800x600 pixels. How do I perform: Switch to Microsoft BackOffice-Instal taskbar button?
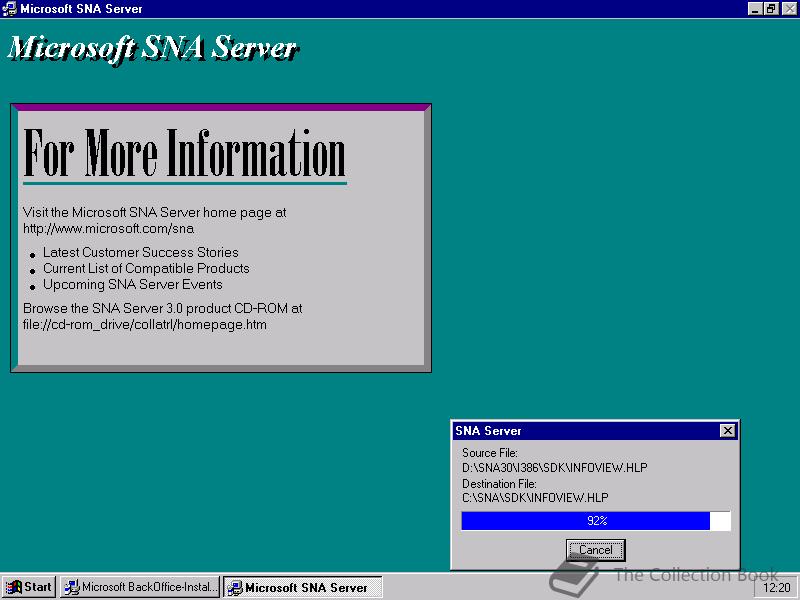[140, 587]
